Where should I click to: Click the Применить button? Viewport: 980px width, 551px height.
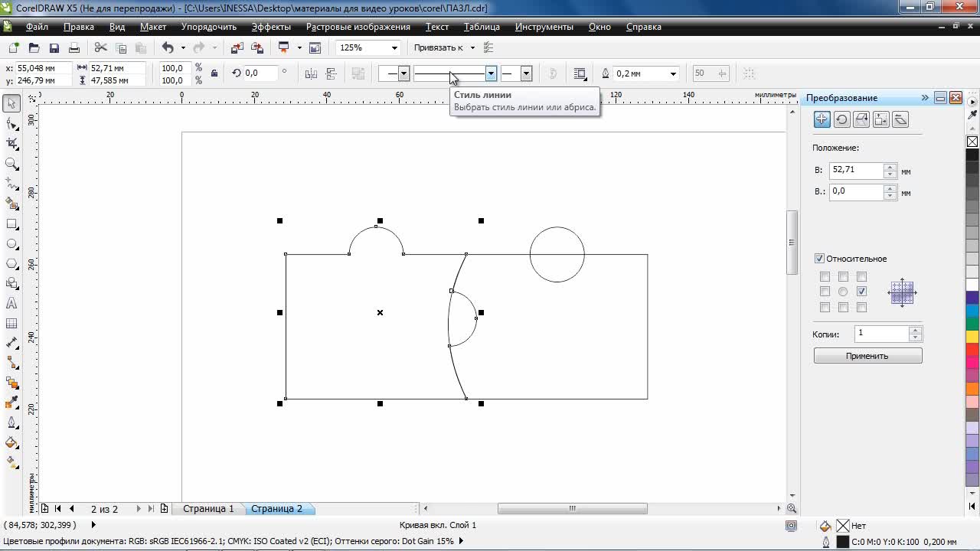[x=867, y=356]
